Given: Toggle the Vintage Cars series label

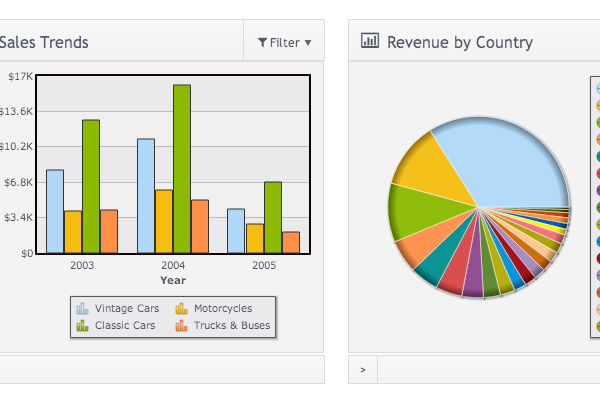Looking at the screenshot, I should (x=127, y=309).
